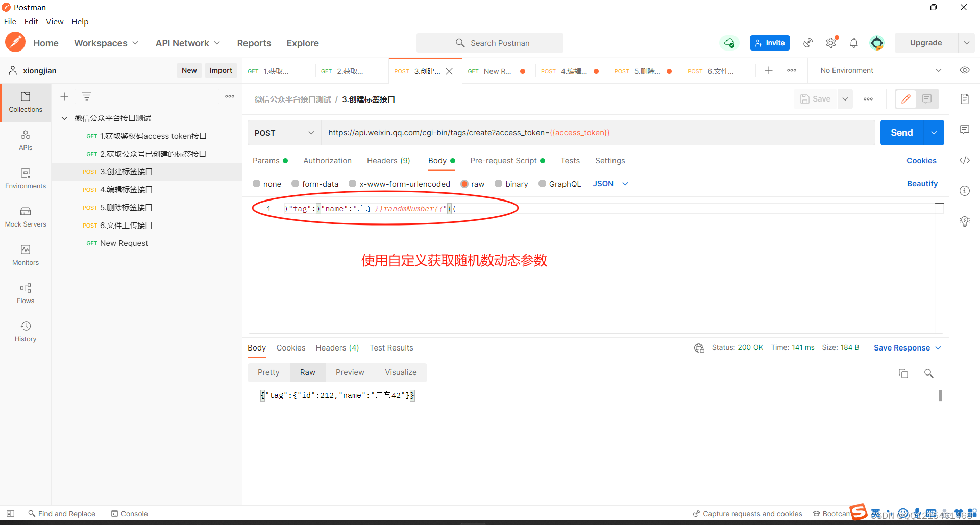Collapse the 微信公众平台接口测试 collection

[65, 118]
